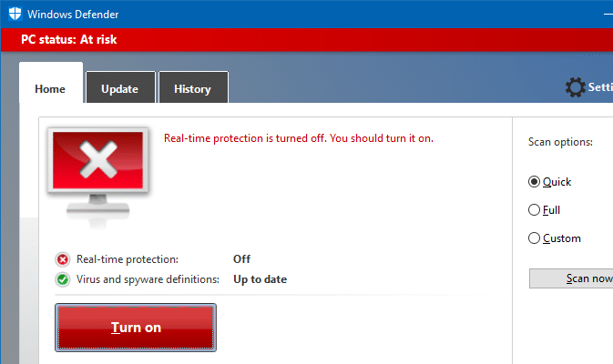
Task: Click the red X icon beside Real-time protection
Action: point(63,259)
